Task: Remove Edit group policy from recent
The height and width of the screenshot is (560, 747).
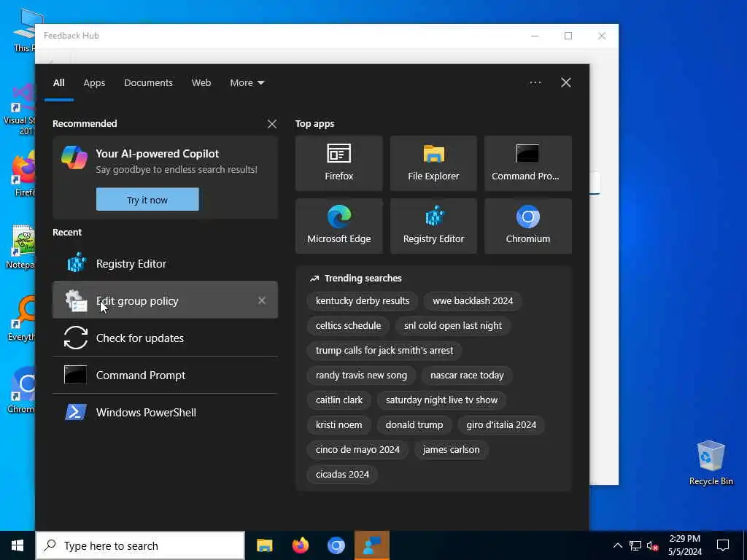Action: (x=262, y=300)
